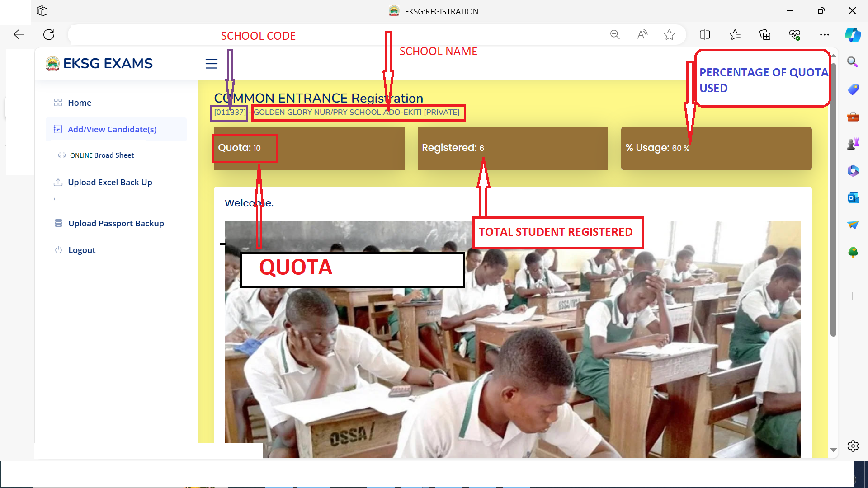This screenshot has width=868, height=488.
Task: Click the zoom magnifier in address bar
Action: tap(615, 34)
